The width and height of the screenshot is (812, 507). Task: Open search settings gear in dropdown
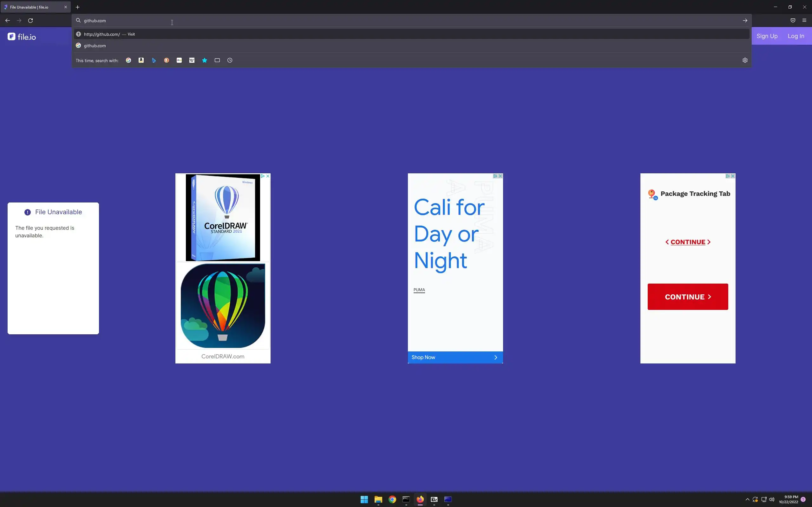(x=745, y=60)
